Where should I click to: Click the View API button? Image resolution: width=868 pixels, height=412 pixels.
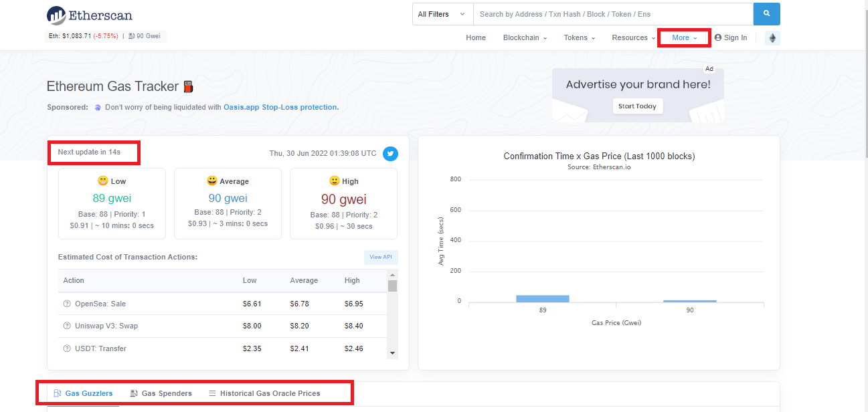click(381, 257)
